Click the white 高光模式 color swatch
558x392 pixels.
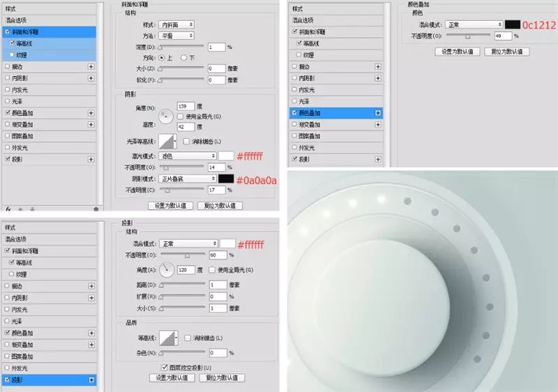pos(226,156)
